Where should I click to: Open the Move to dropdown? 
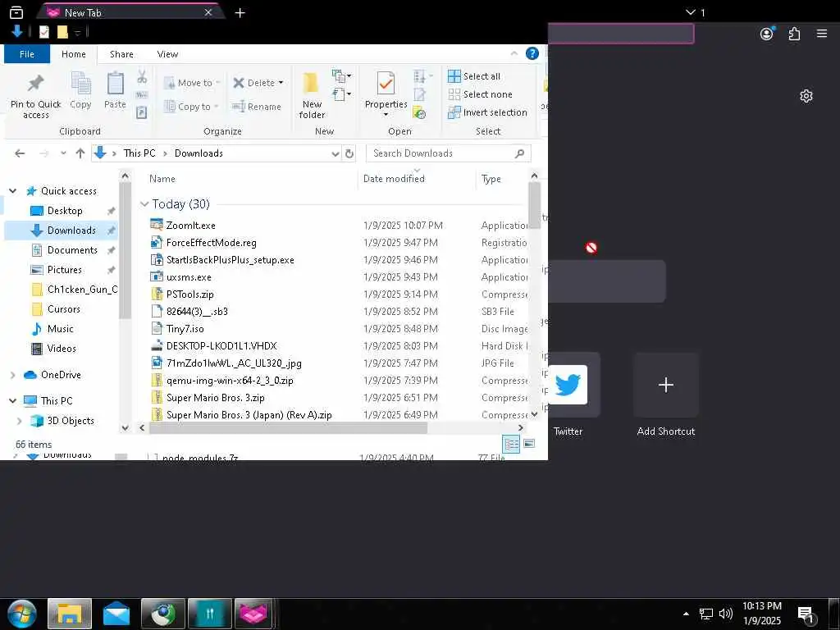(217, 83)
